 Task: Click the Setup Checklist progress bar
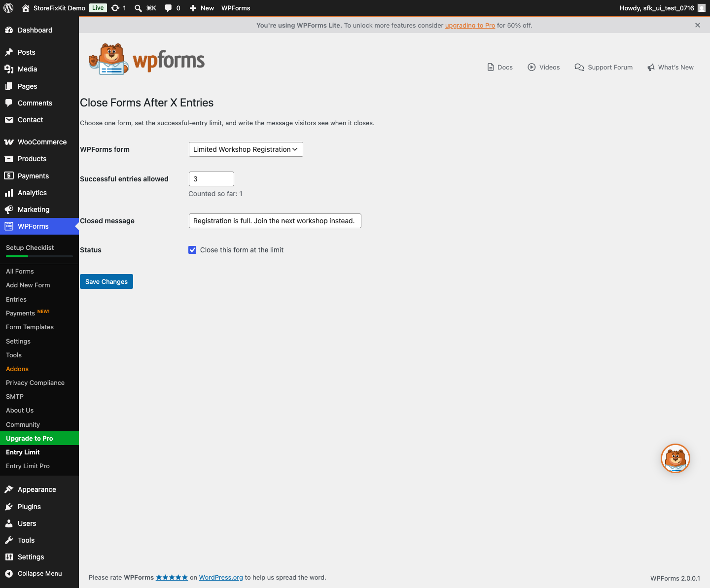(39, 256)
